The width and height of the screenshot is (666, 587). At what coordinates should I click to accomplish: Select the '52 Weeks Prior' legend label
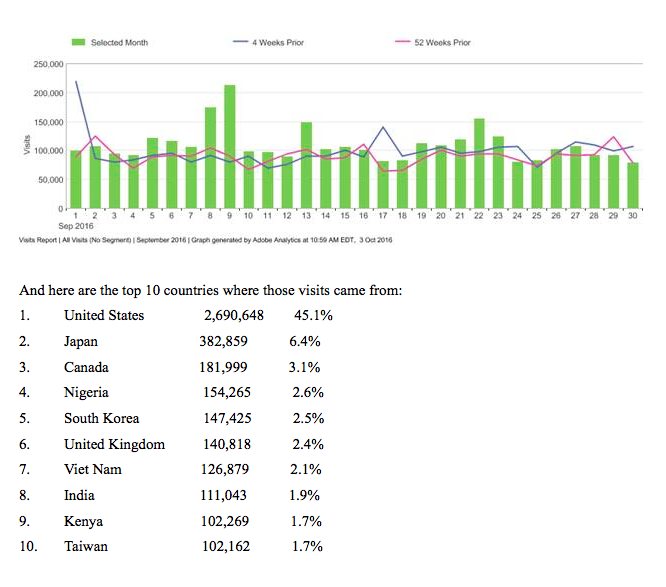click(442, 42)
